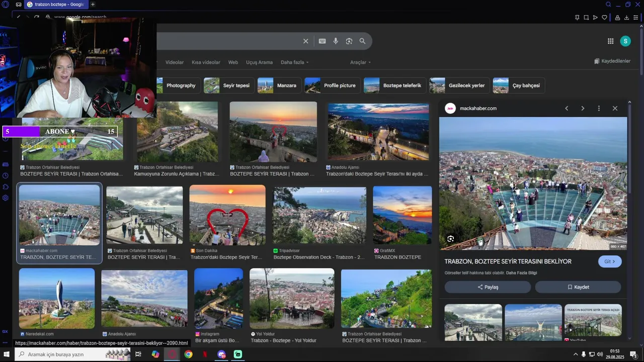Switch to Uçuş Arama tab

(259, 62)
